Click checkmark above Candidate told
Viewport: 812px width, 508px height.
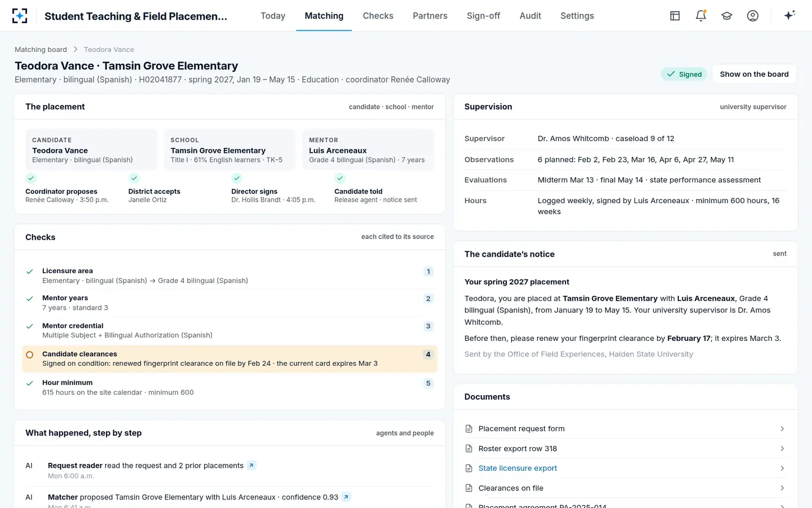339,178
